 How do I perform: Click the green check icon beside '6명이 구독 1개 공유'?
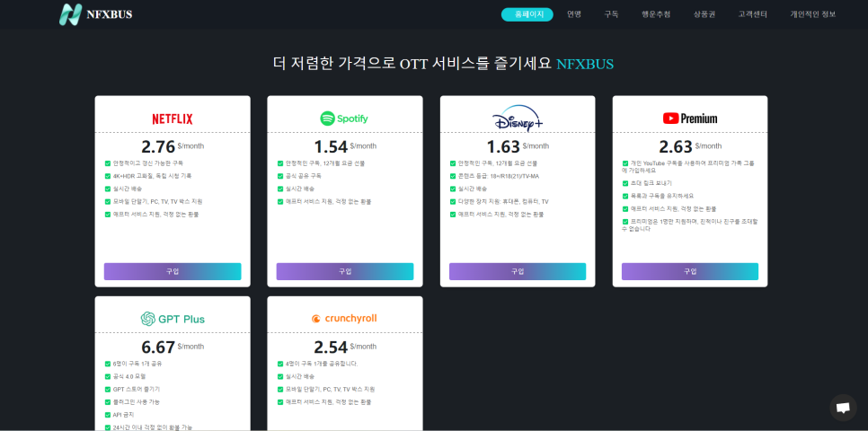pyautogui.click(x=108, y=364)
